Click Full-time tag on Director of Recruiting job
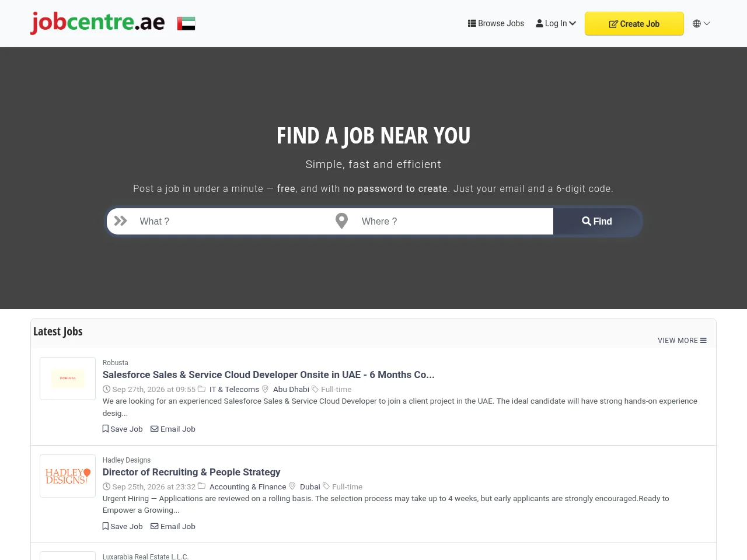This screenshot has height=560, width=747. pyautogui.click(x=347, y=487)
